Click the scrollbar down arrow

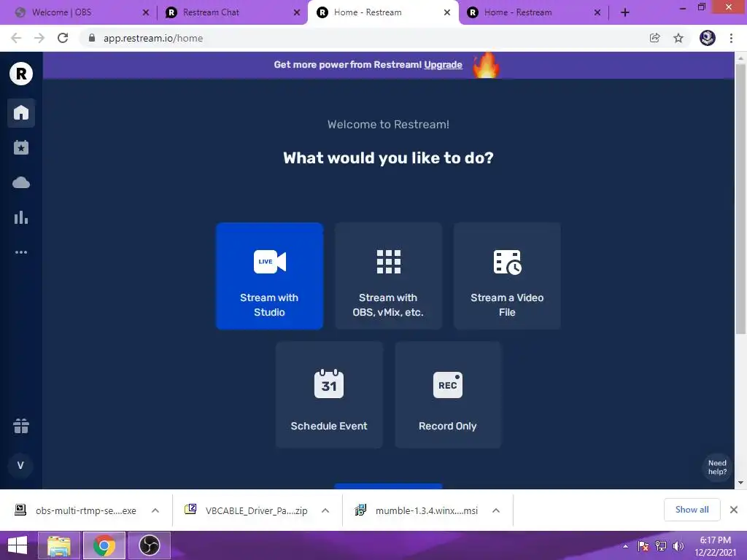pyautogui.click(x=740, y=483)
